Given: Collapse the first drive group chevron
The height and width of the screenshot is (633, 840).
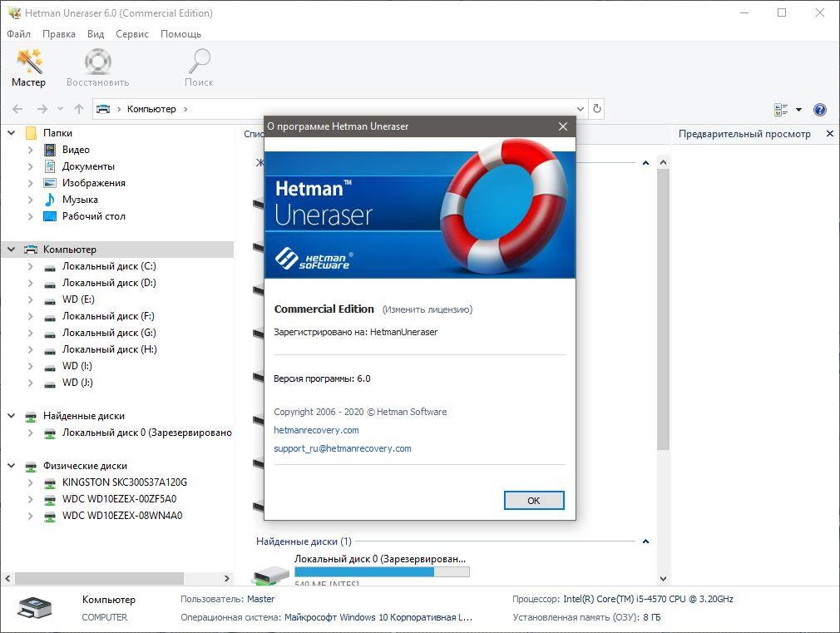Looking at the screenshot, I should point(645,162).
